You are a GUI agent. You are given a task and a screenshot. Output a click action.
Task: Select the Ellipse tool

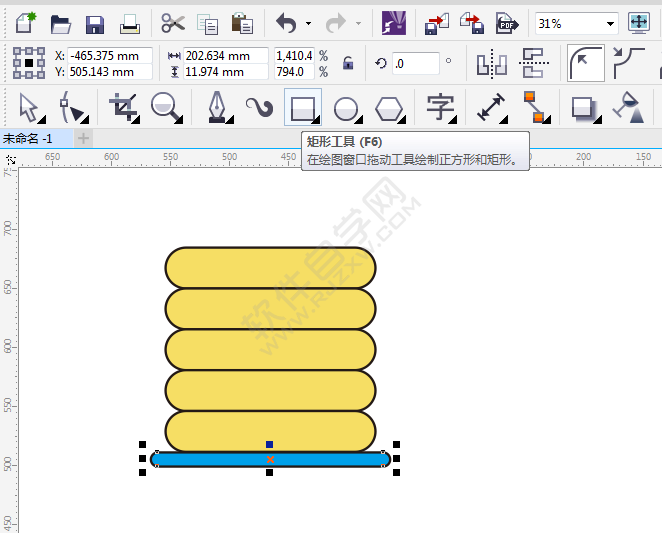click(346, 107)
